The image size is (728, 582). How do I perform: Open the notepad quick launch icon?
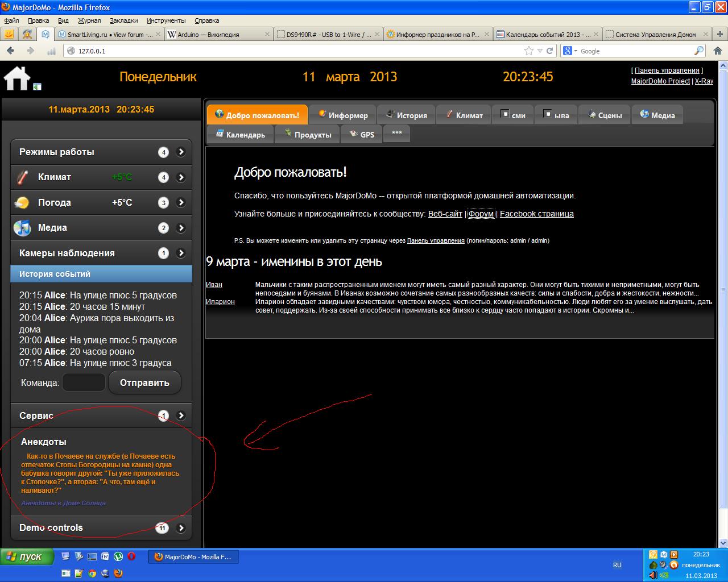point(79,573)
